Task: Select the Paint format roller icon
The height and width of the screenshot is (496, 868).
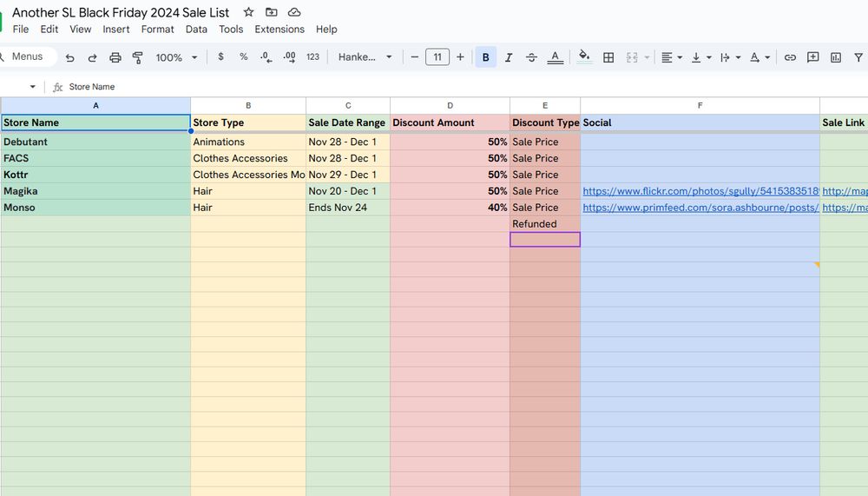Action: click(138, 57)
